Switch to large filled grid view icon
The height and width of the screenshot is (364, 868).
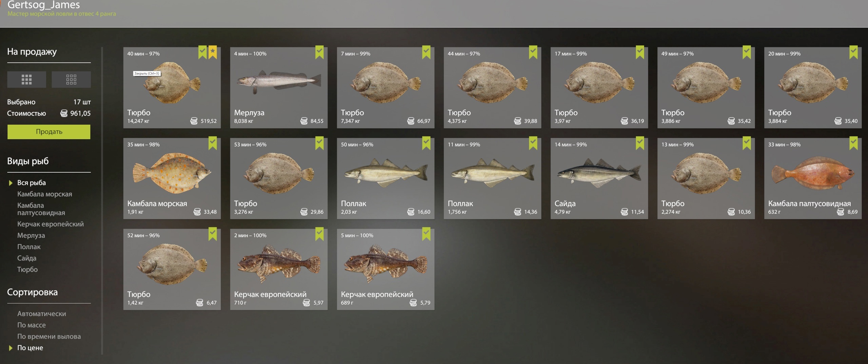pyautogui.click(x=26, y=80)
